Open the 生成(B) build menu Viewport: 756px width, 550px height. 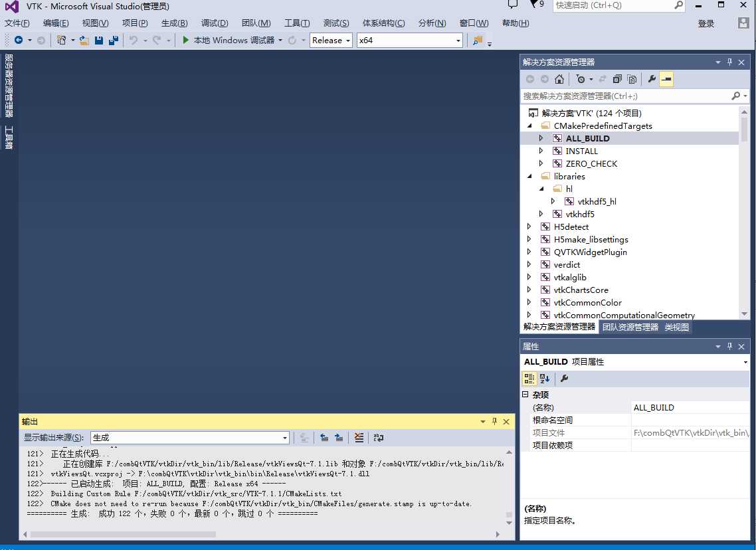174,23
